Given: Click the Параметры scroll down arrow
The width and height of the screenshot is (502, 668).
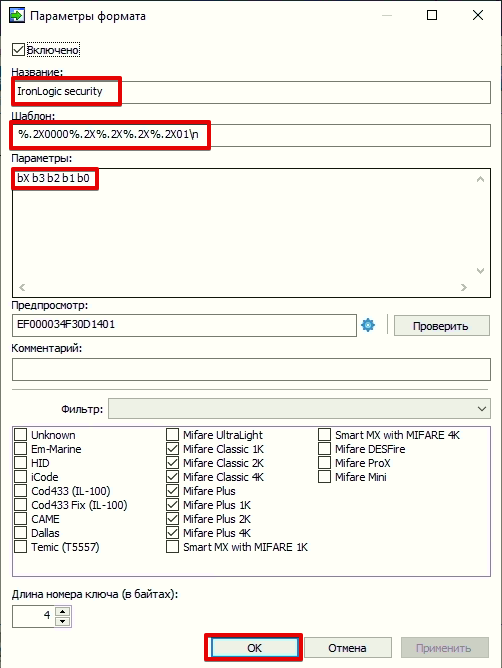Looking at the screenshot, I should 480,271.
